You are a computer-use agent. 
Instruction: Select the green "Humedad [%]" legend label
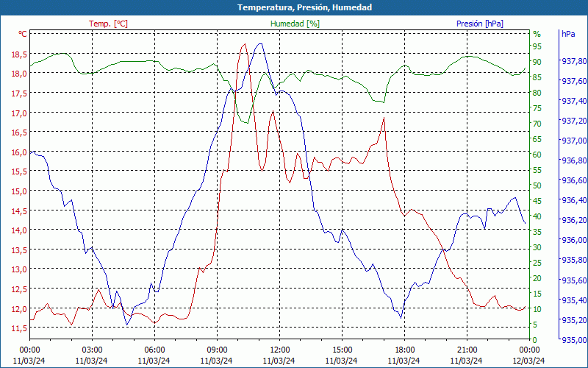tap(295, 24)
